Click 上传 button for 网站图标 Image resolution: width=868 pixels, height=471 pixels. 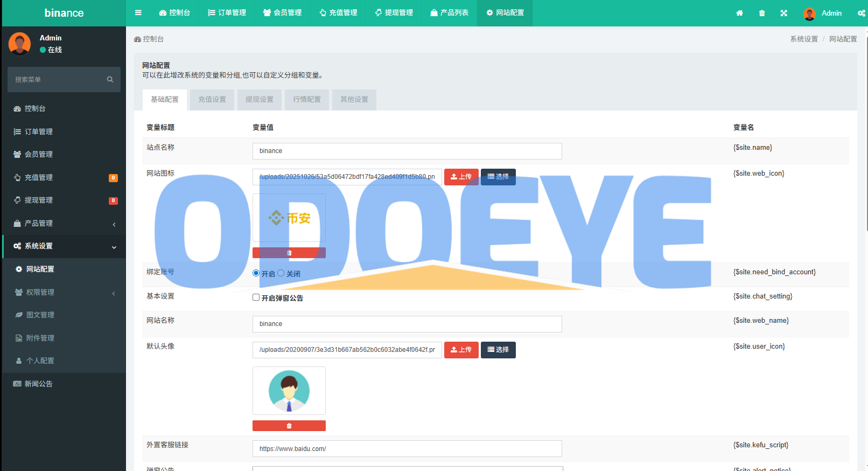(x=461, y=177)
